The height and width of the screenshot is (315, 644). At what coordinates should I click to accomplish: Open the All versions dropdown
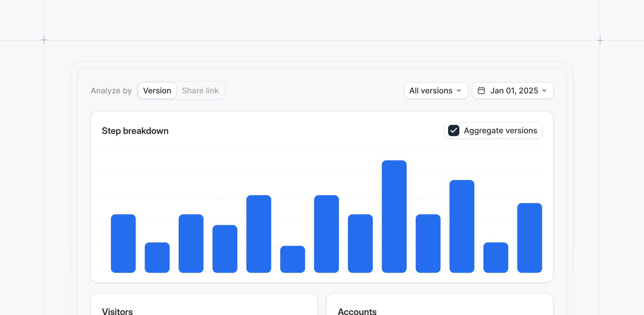pyautogui.click(x=436, y=91)
